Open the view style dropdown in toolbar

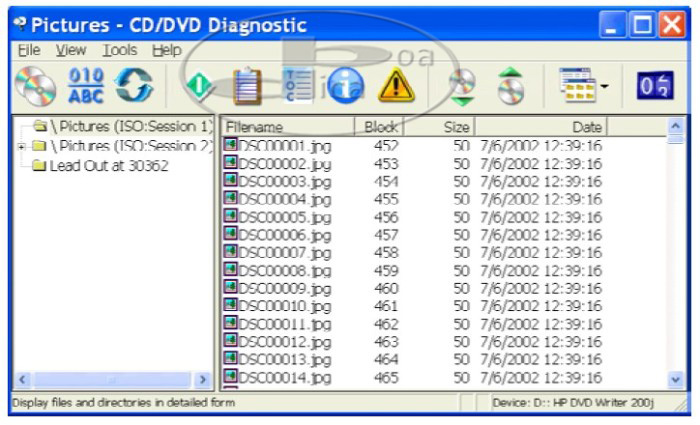pyautogui.click(x=605, y=88)
